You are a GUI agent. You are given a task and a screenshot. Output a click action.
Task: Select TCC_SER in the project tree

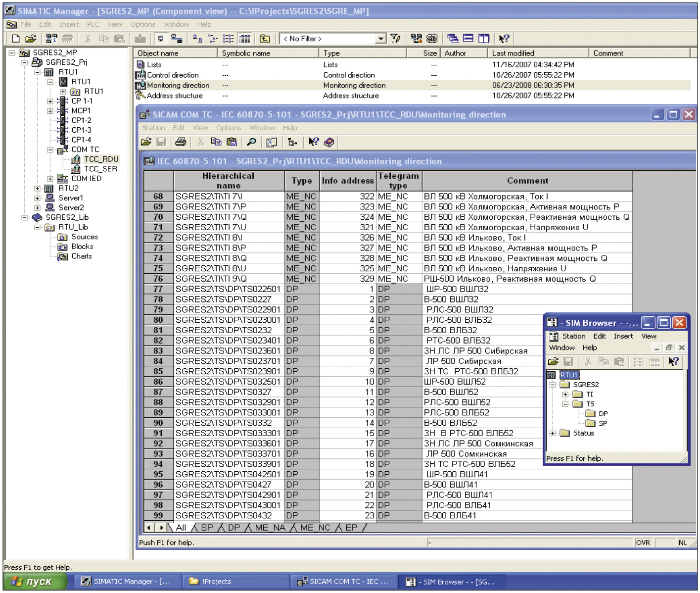click(100, 169)
